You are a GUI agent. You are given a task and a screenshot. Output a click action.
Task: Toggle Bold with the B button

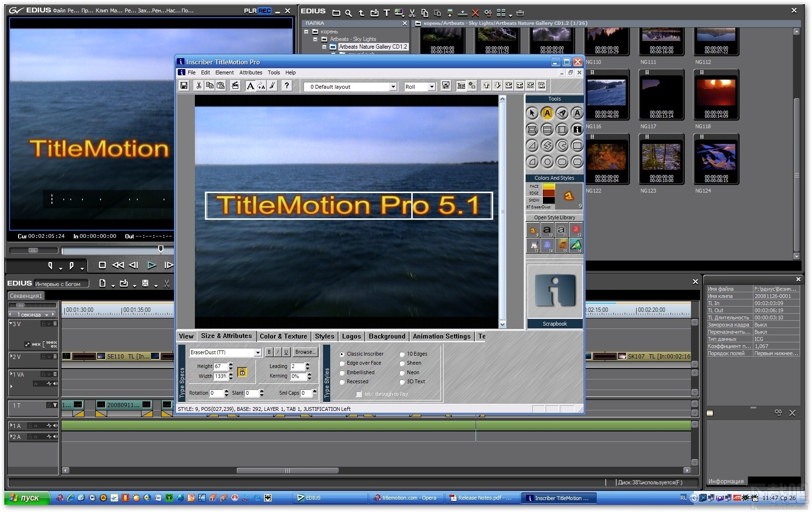[x=269, y=352]
